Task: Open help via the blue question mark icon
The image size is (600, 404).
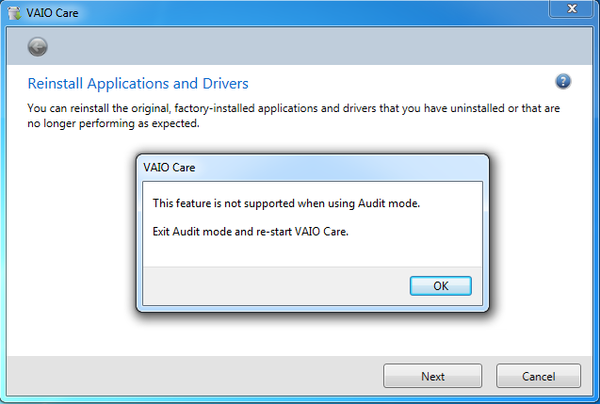Action: (563, 81)
